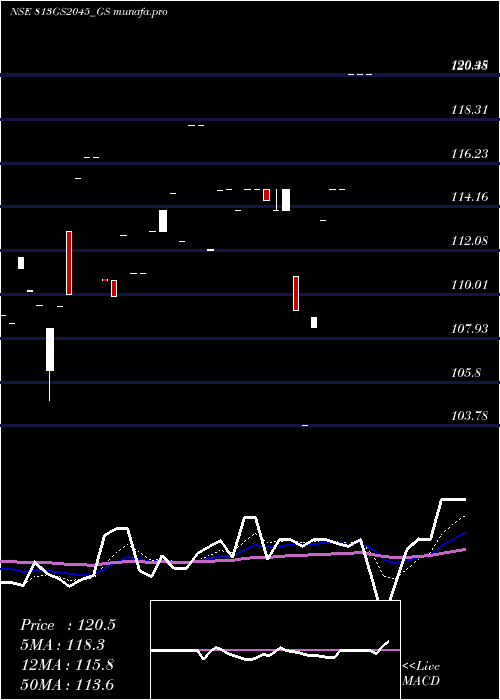Select the 107.93 price level label
This screenshot has width=500, height=700.
coord(469,329)
